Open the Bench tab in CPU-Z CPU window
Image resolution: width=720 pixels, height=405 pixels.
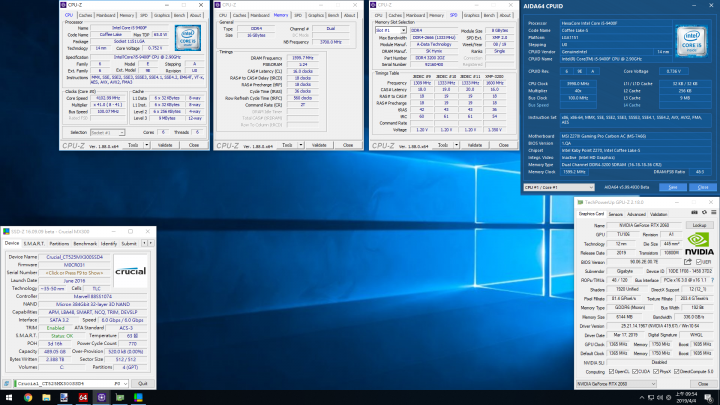pos(180,15)
